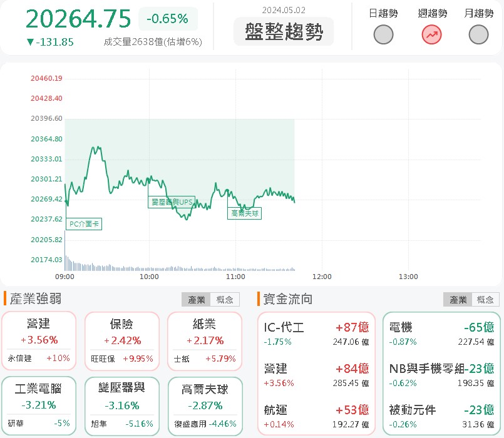
Task: Click the 10:00 time axis label
Action: tap(149, 277)
